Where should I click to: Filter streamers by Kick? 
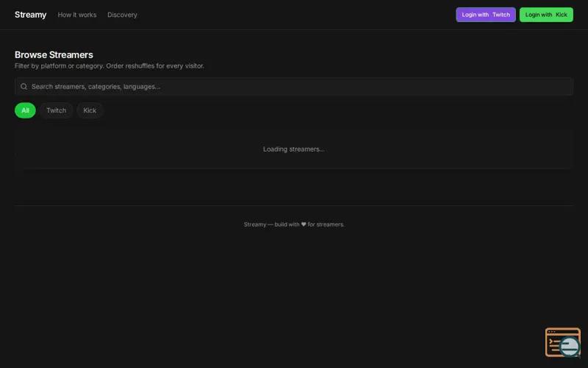[90, 110]
